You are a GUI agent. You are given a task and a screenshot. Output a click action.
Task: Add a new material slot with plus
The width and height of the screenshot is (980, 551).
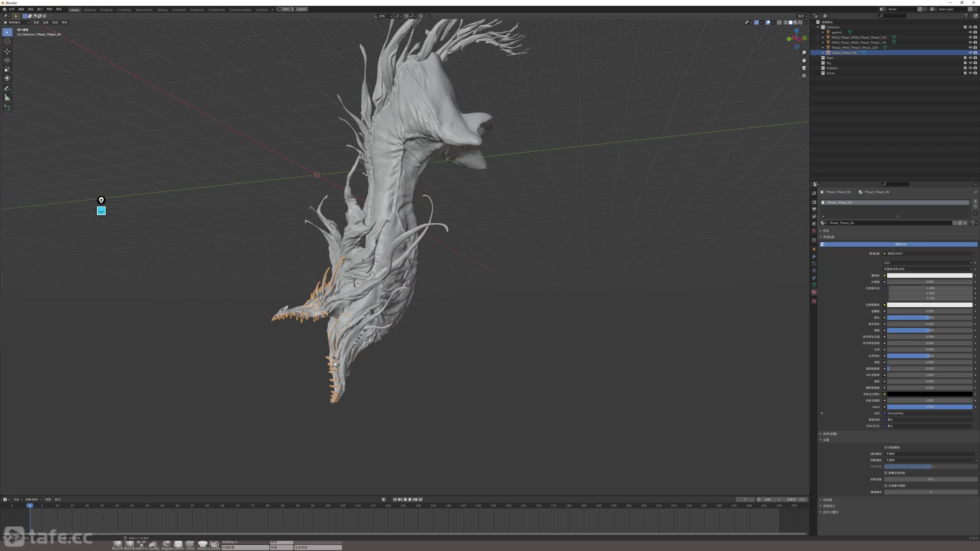tap(975, 201)
